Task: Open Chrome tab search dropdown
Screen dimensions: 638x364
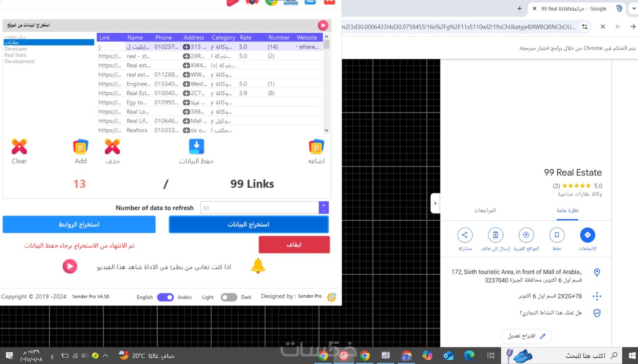Action: (634, 8)
